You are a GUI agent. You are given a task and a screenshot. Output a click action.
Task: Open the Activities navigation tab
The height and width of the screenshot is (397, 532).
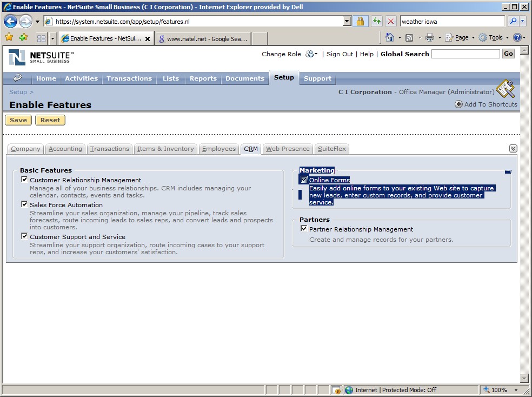pyautogui.click(x=82, y=78)
